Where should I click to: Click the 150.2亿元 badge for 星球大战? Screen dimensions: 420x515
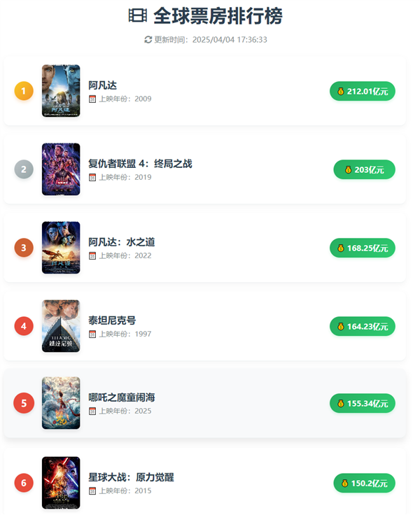(x=364, y=483)
